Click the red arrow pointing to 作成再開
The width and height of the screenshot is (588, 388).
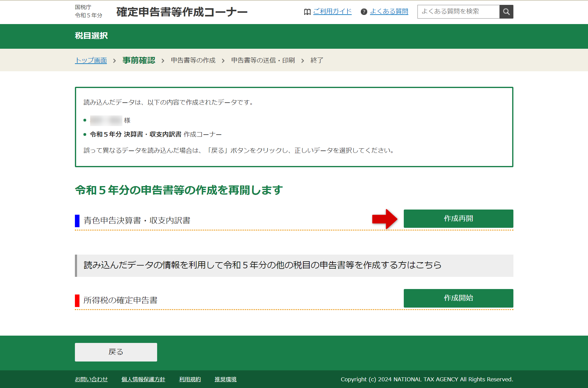(x=385, y=219)
